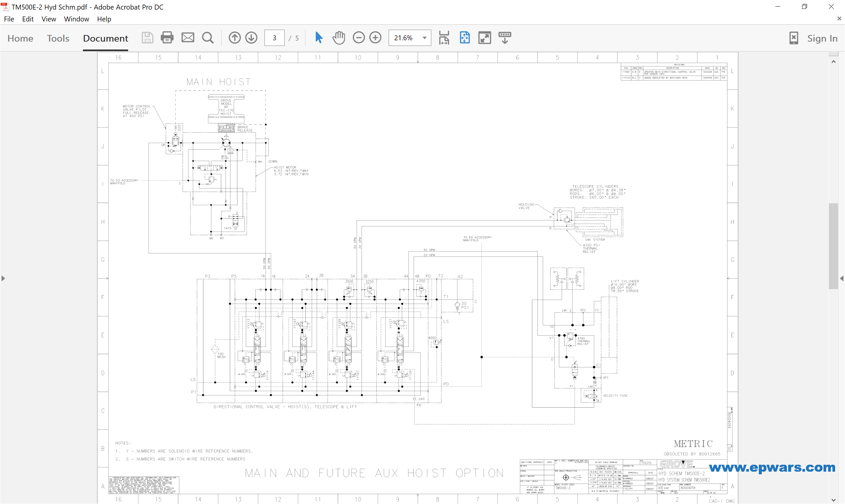Print the document using printer icon
The image size is (845, 504).
point(167,38)
